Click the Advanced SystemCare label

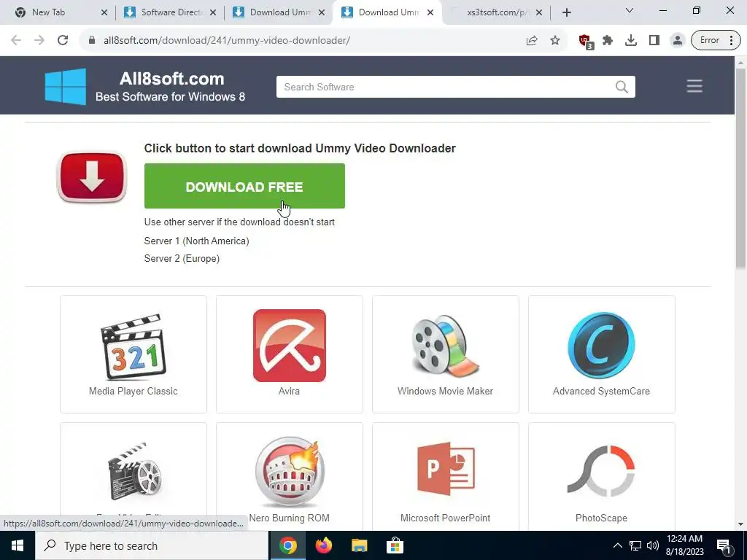pyautogui.click(x=601, y=391)
